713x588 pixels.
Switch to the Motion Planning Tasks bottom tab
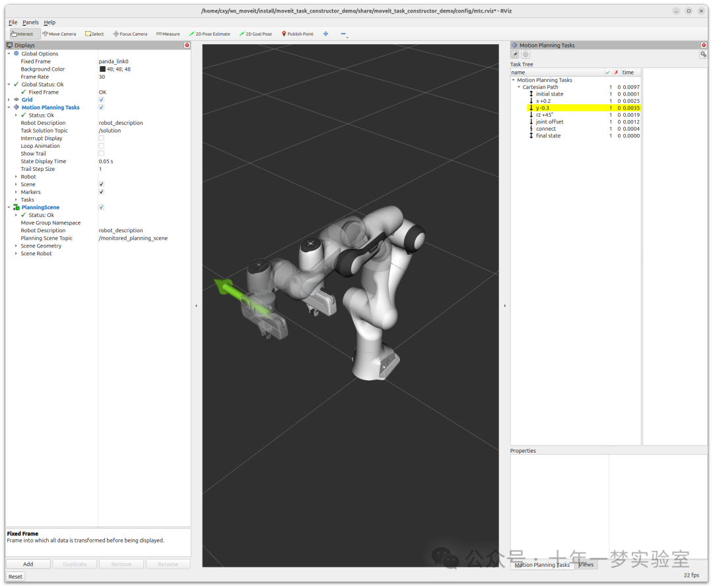(542, 565)
